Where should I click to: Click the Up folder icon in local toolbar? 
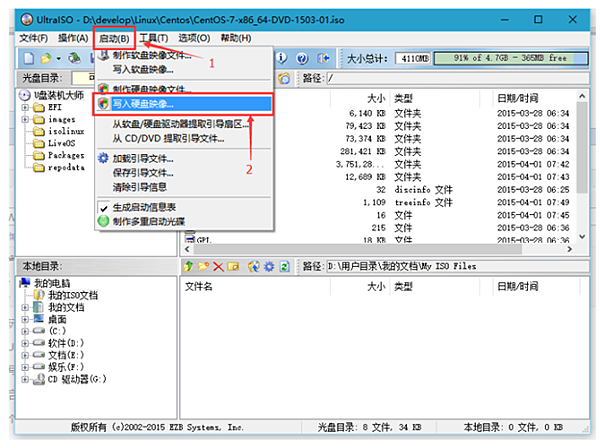pyautogui.click(x=188, y=267)
